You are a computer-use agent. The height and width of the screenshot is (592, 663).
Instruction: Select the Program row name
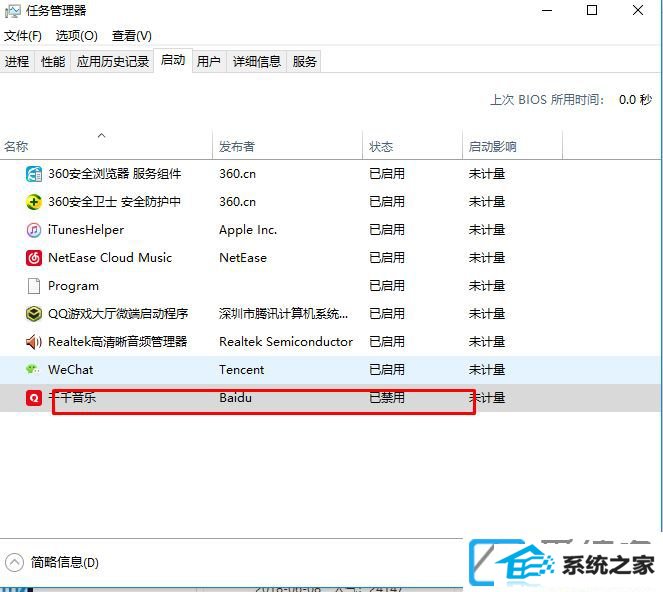(x=73, y=286)
